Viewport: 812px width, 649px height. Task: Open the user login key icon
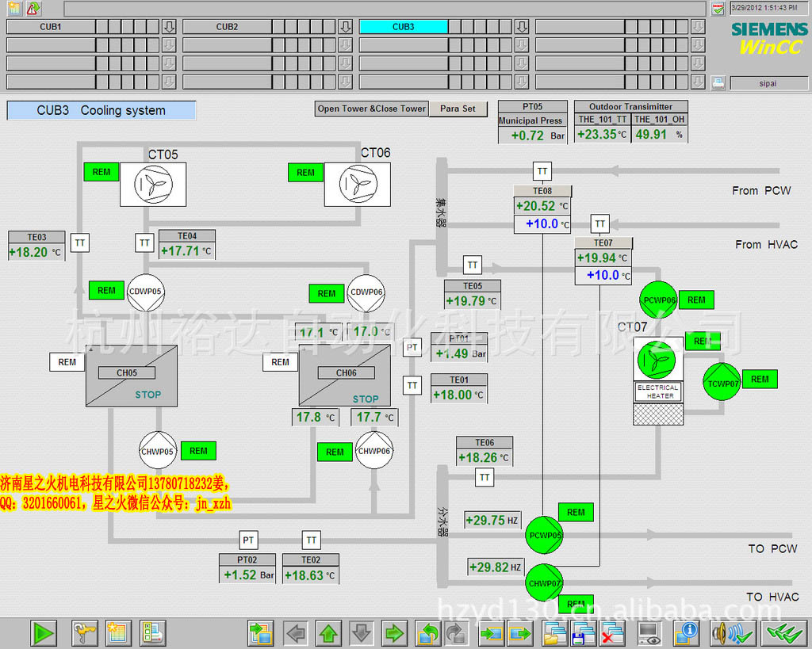85,632
